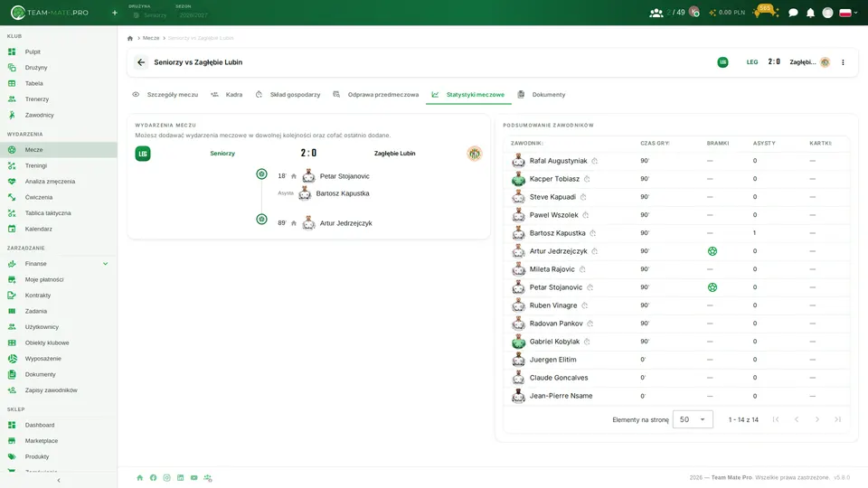Open the elements per page dropdown
The width and height of the screenshot is (868, 488).
693,419
